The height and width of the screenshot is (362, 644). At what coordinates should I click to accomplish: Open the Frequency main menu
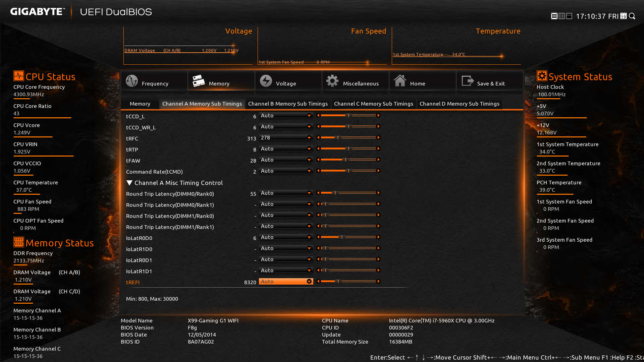point(154,81)
